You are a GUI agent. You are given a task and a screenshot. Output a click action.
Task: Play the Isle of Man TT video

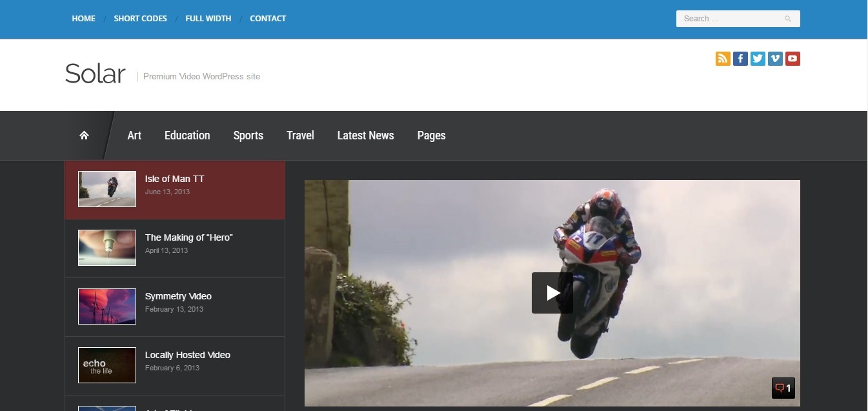[x=552, y=292]
